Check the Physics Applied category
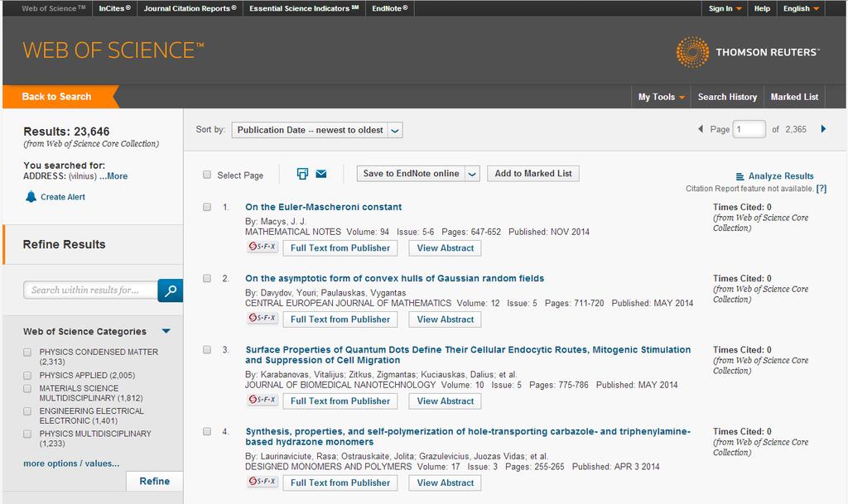The height and width of the screenshot is (504, 848). coord(27,376)
